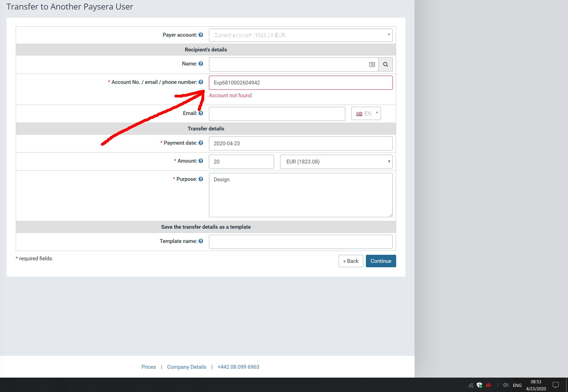
Task: Focus the Template name input field
Action: point(301,242)
